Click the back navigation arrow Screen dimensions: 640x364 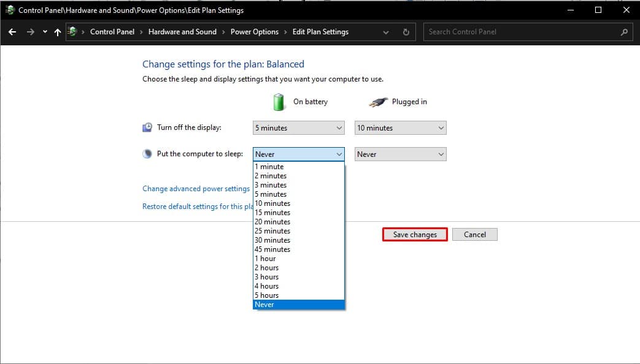pyautogui.click(x=12, y=31)
